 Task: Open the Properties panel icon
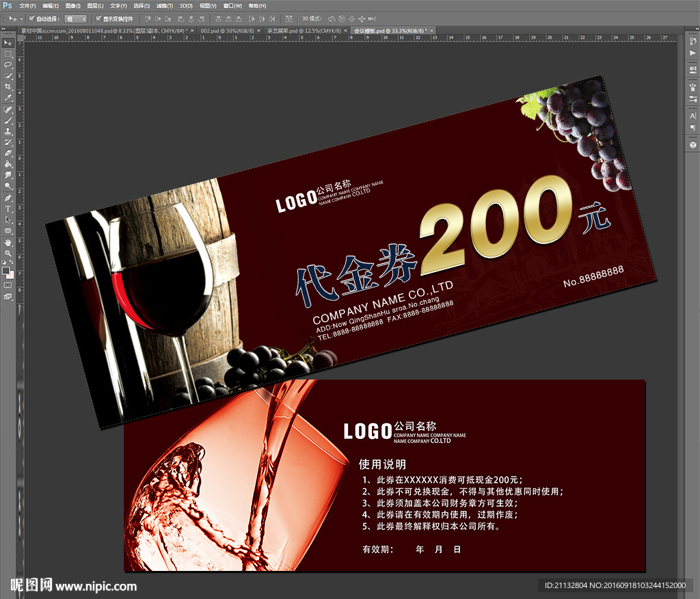tap(692, 70)
